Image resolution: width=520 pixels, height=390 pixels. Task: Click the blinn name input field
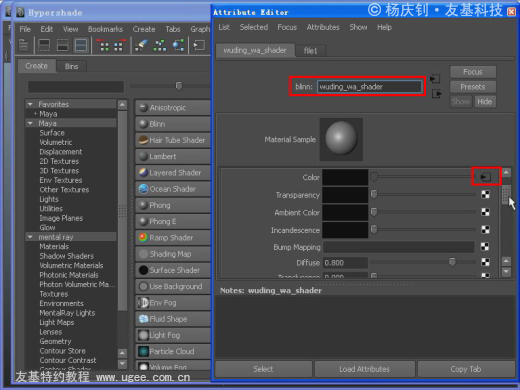pos(369,87)
